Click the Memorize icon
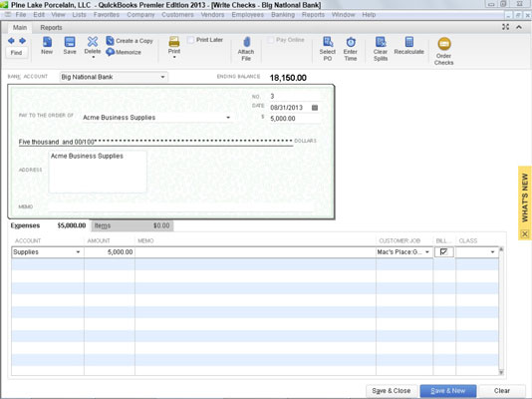Screen dimensions: 532x399 pos(110,52)
